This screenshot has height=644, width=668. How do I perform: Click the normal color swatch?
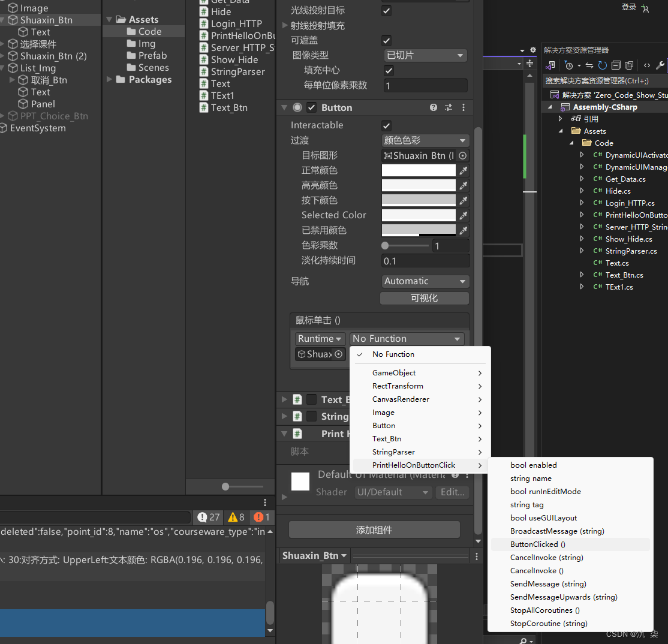click(x=419, y=170)
